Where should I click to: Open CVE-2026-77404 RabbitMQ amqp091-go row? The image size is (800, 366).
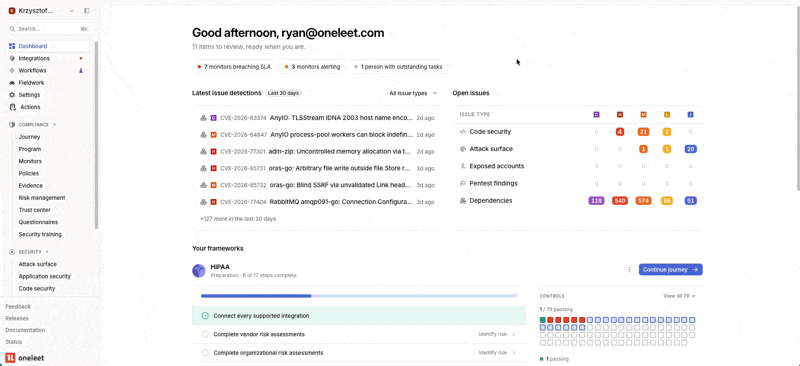(317, 202)
